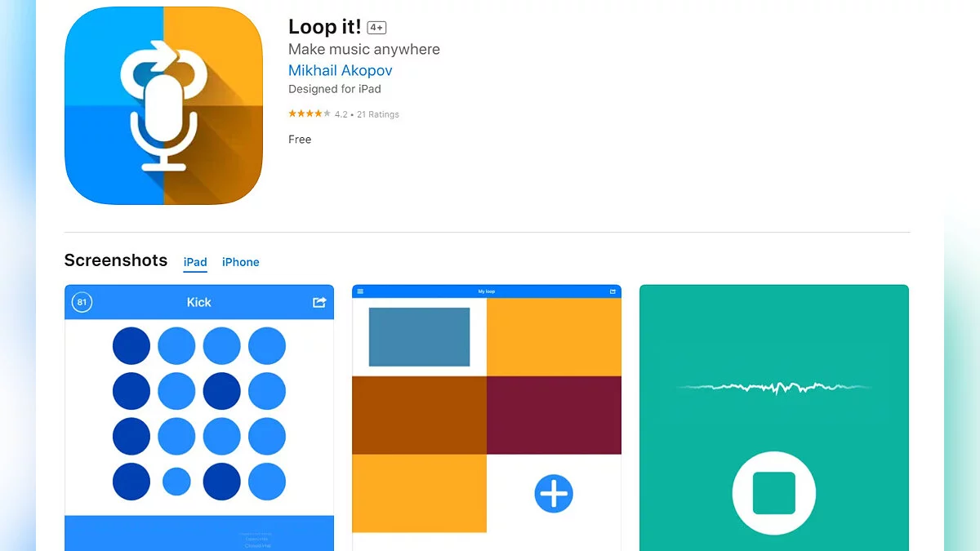Click the share icon in Kick screenshot
980x551 pixels.
[319, 302]
